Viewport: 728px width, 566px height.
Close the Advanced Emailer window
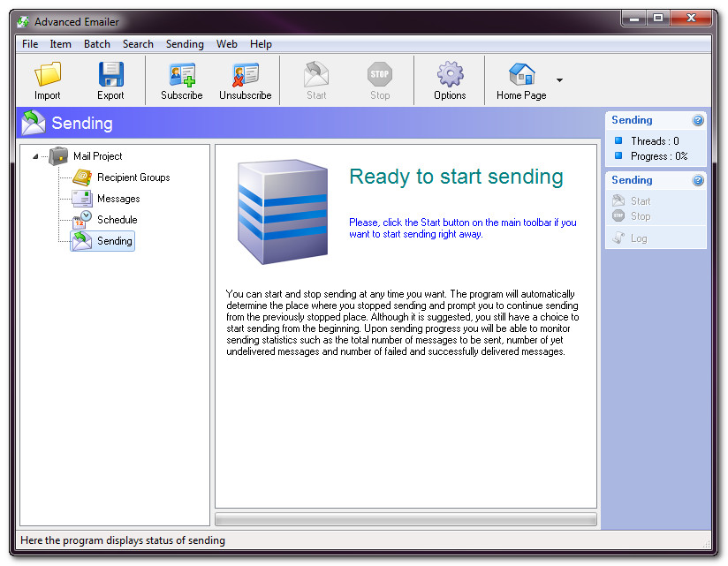[691, 18]
